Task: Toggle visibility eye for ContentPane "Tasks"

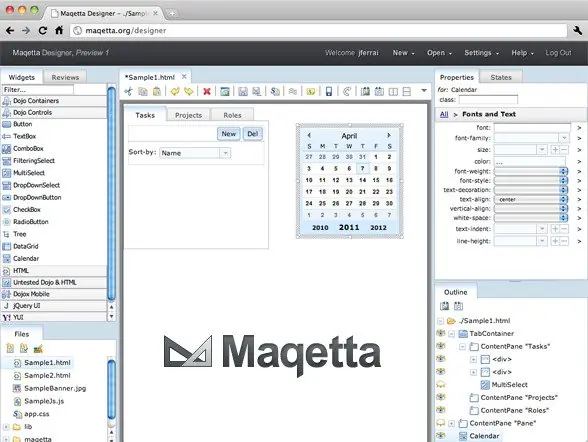Action: click(x=441, y=346)
